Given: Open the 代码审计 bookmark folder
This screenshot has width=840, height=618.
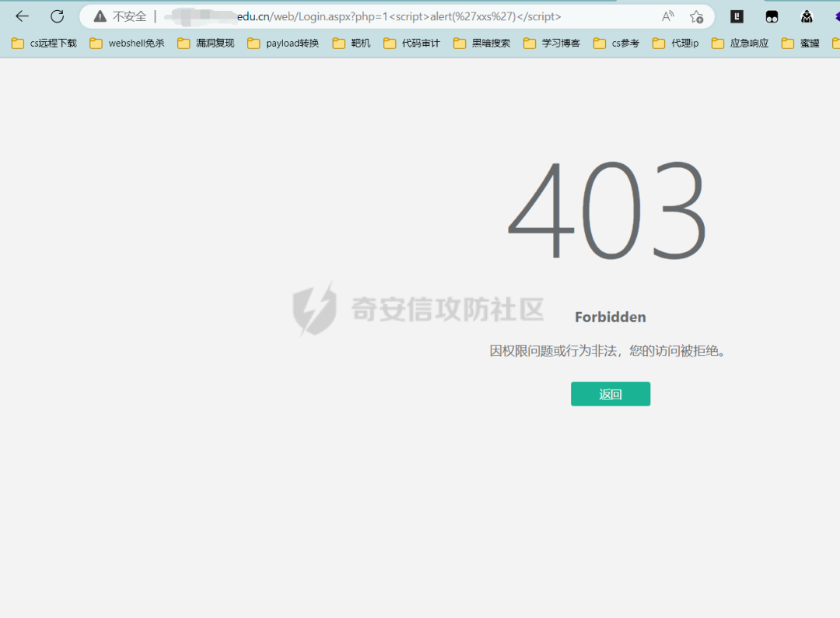Looking at the screenshot, I should 411,44.
